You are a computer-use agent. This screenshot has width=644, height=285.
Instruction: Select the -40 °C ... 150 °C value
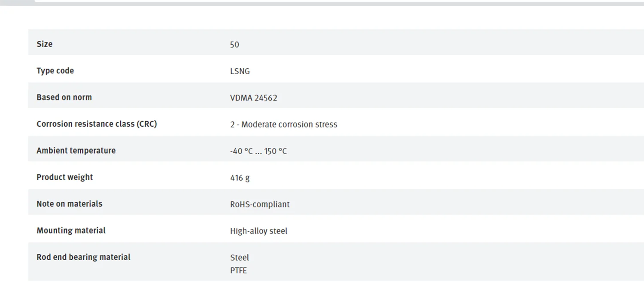[258, 151]
